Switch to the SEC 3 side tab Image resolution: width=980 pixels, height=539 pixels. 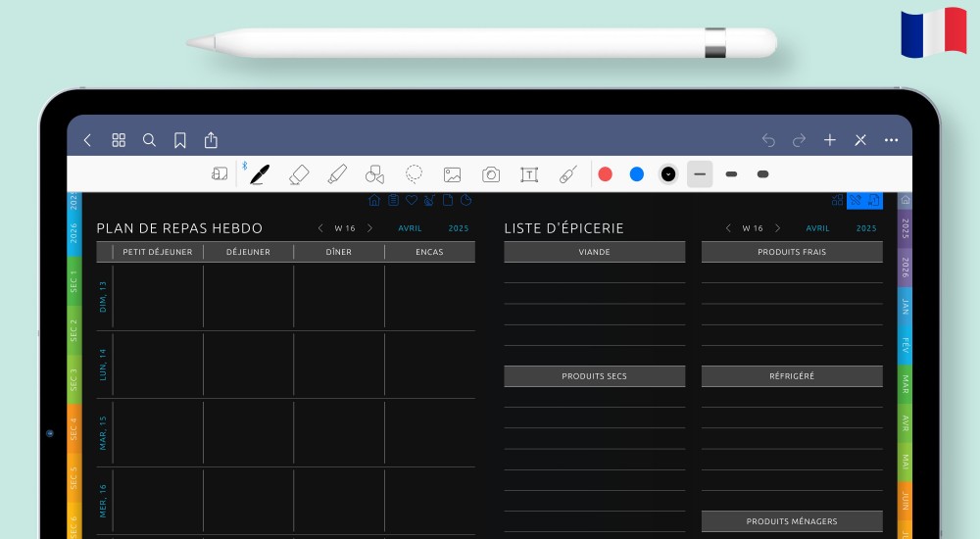(73, 379)
